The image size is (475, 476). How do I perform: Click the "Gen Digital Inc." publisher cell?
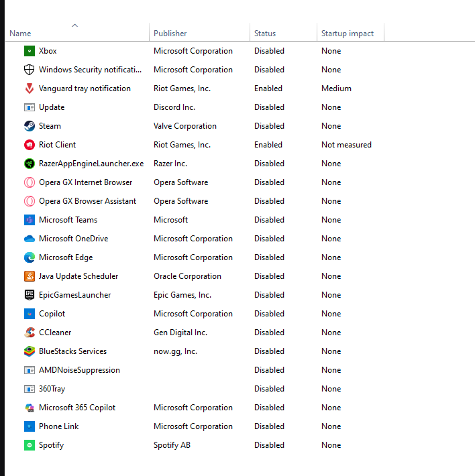(x=180, y=333)
